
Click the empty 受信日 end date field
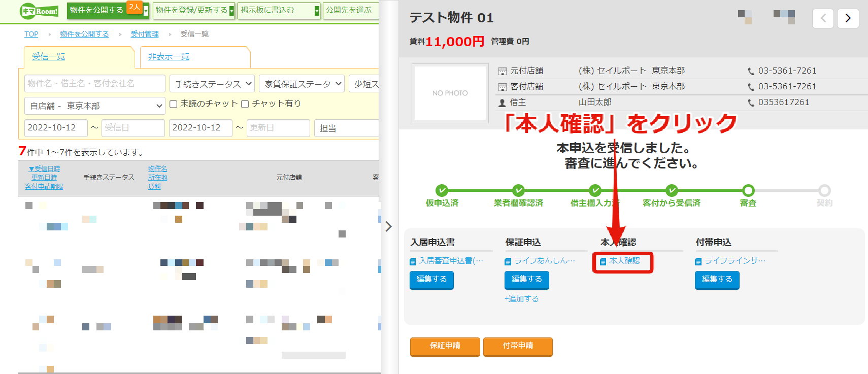point(133,128)
